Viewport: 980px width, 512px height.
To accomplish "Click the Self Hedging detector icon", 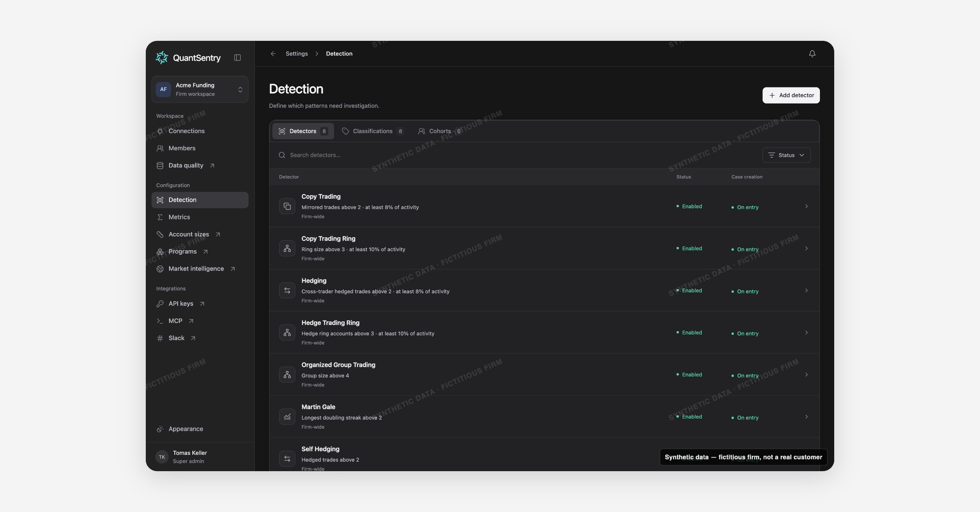I will point(287,459).
